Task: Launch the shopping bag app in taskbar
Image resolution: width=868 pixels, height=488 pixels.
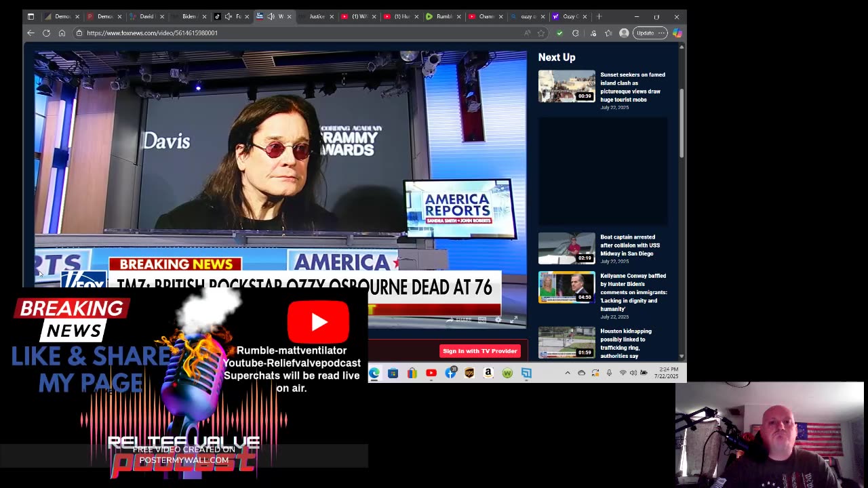Action: [412, 373]
